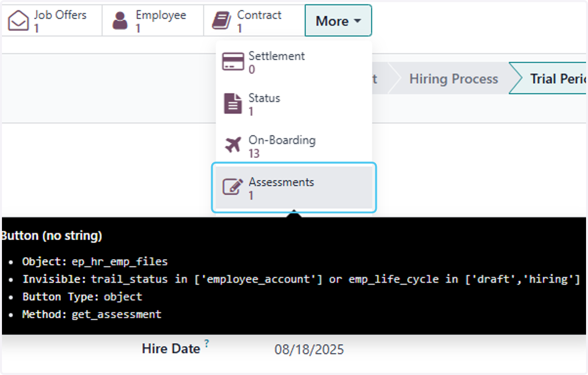The width and height of the screenshot is (588, 375).
Task: Click the 'Button (no string)' tooltip heading
Action: point(51,236)
